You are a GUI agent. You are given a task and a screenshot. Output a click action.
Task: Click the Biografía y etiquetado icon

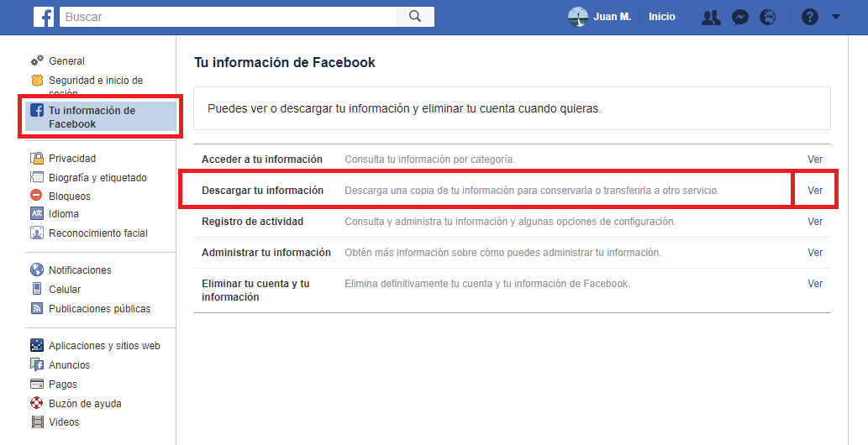pos(37,177)
